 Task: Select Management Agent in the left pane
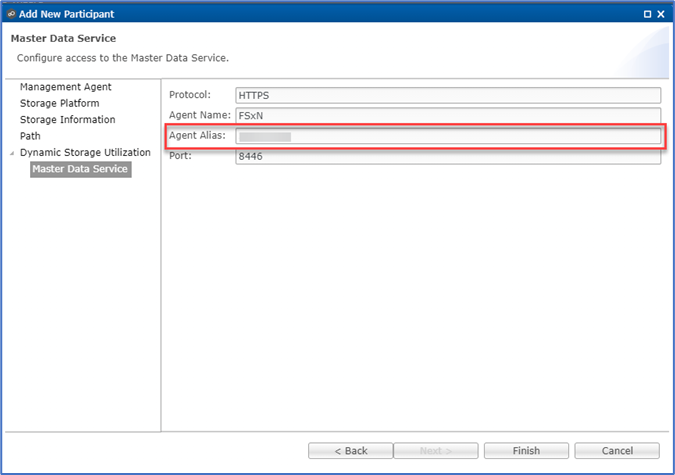click(x=65, y=87)
